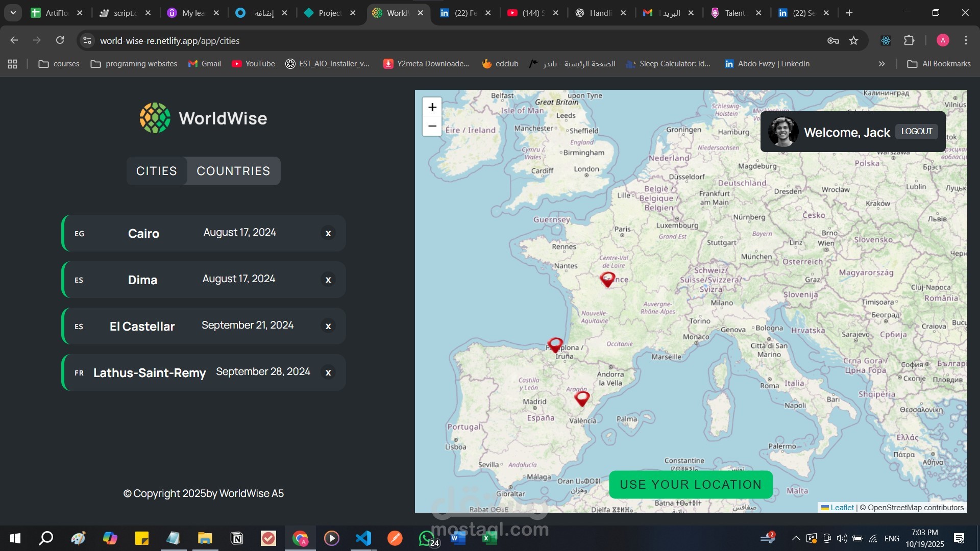The image size is (980, 551).
Task: Select the Cities tab
Action: click(x=156, y=171)
